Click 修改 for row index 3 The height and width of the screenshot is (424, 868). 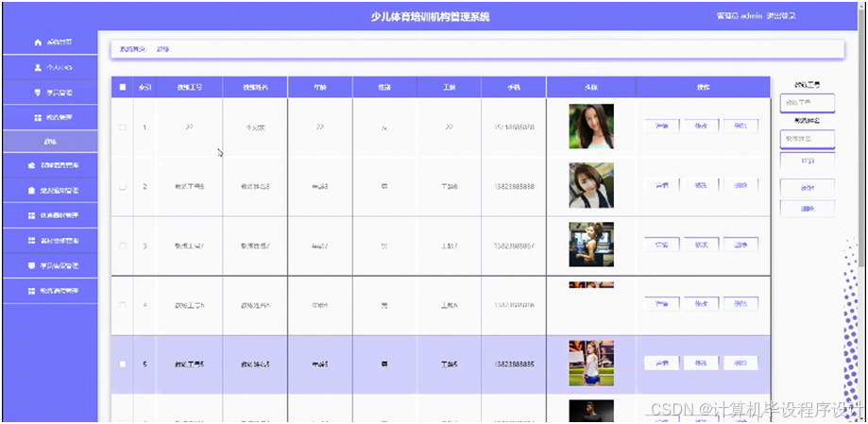tap(702, 245)
